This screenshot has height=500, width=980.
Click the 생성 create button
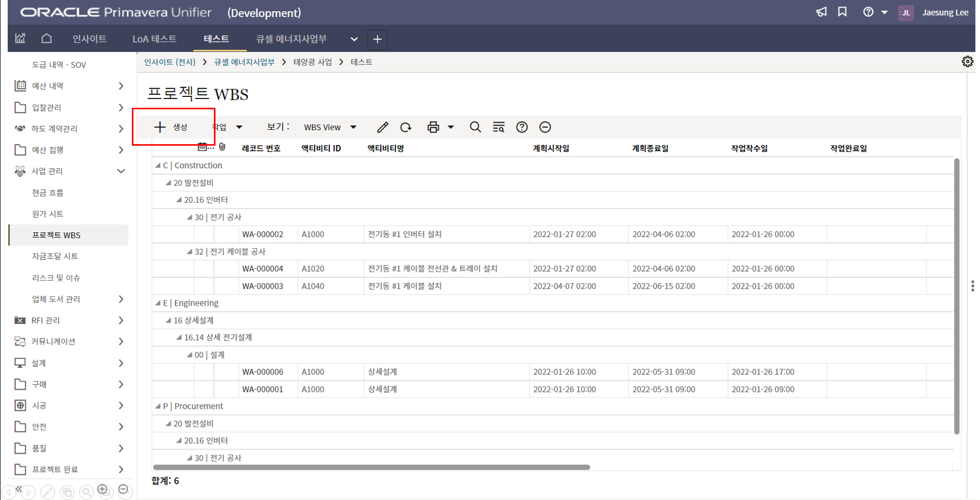[x=171, y=127]
